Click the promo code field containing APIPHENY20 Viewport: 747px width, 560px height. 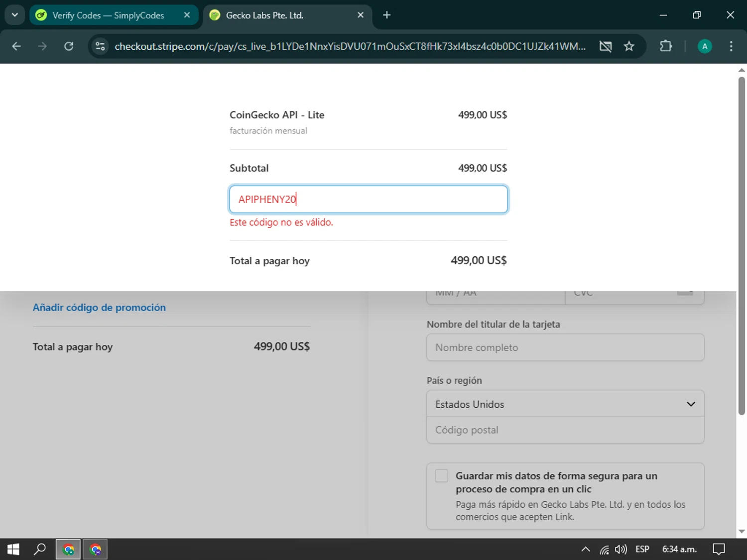point(369,199)
